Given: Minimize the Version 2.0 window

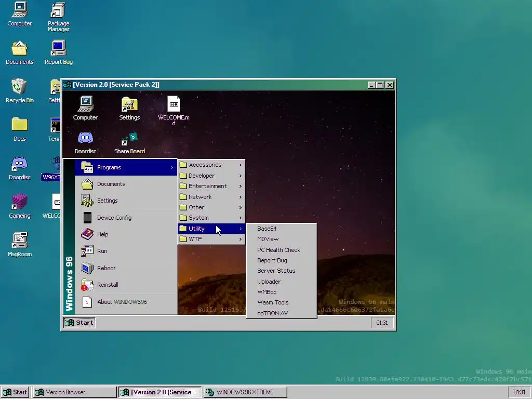Looking at the screenshot, I should [x=372, y=85].
